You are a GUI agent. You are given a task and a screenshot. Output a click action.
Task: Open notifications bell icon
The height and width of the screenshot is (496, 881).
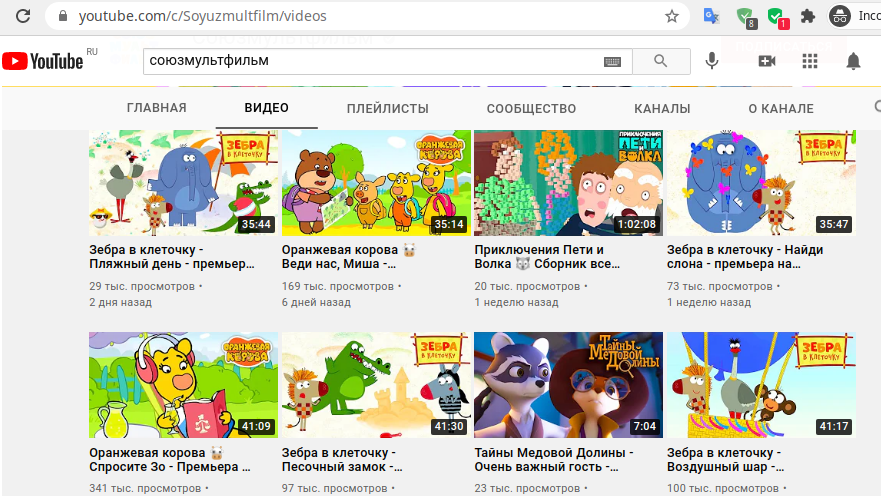pyautogui.click(x=853, y=61)
